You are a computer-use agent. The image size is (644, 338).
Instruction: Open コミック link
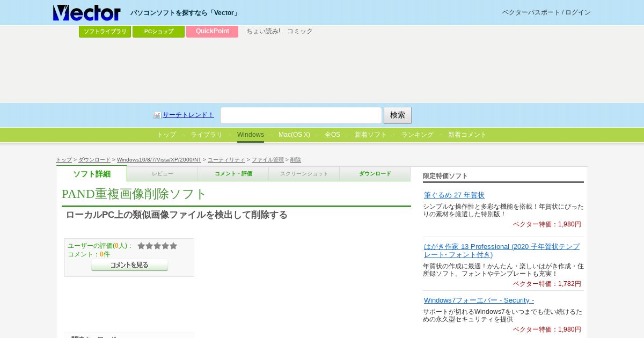300,31
